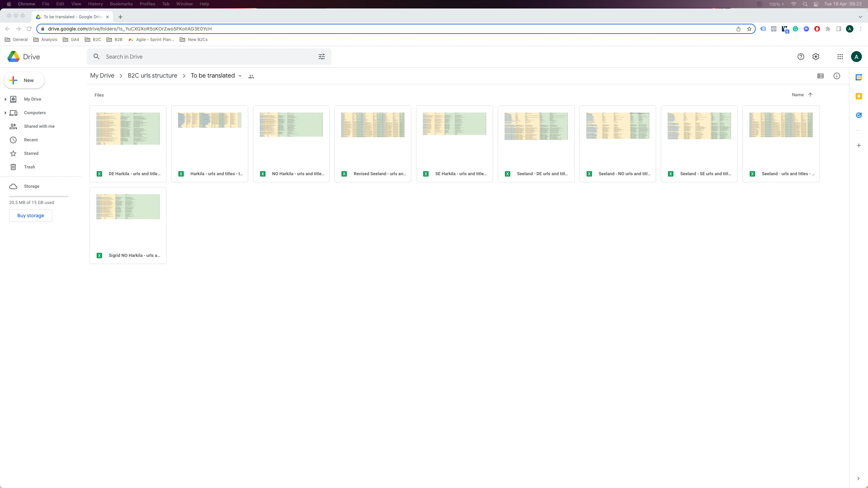Image resolution: width=868 pixels, height=488 pixels.
Task: Select Seeland - DE urls file
Action: coord(536,144)
